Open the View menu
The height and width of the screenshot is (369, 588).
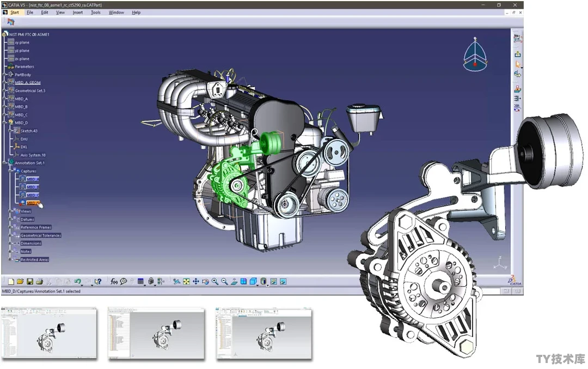tap(60, 13)
